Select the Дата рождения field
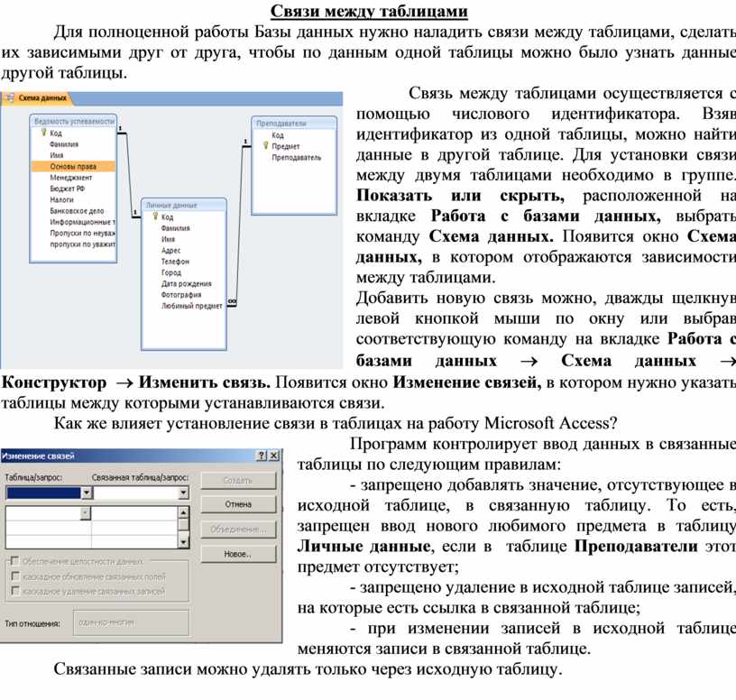This screenshot has width=736, height=700. coord(187,283)
